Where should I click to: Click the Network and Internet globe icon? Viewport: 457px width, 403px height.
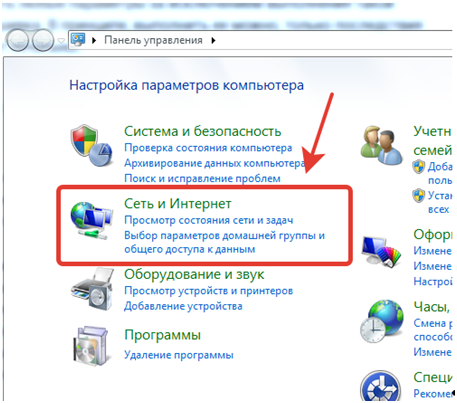click(x=91, y=220)
